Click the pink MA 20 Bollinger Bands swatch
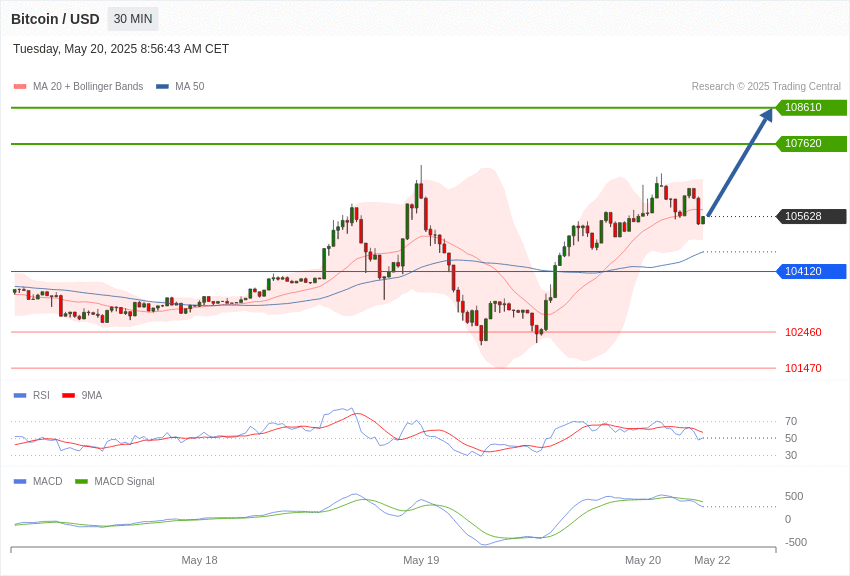 click(x=20, y=87)
